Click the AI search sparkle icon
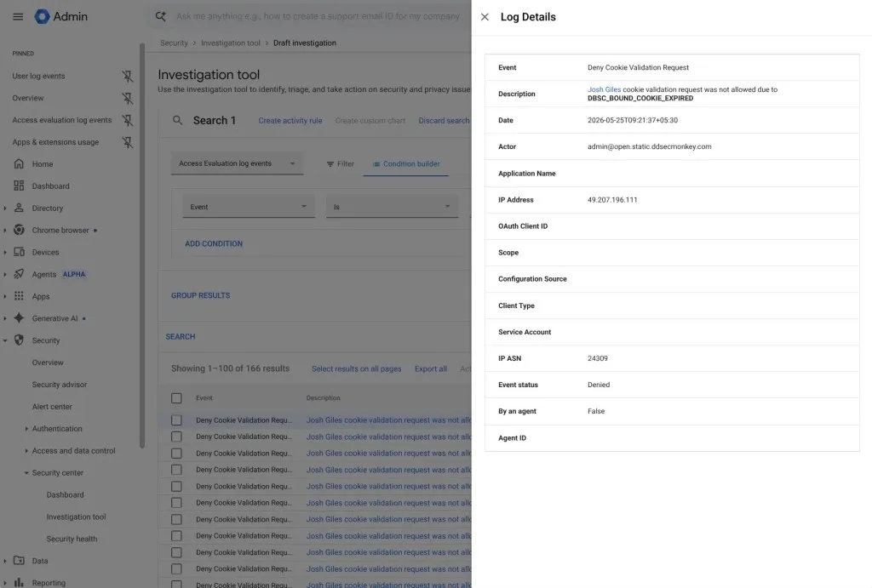 tap(161, 16)
